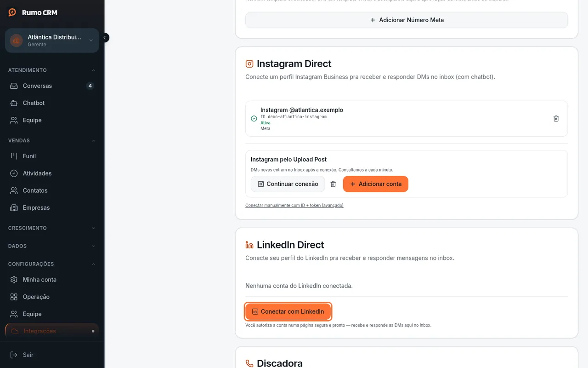Collapse the VENDAS section
This screenshot has width=588, height=368.
click(x=52, y=141)
